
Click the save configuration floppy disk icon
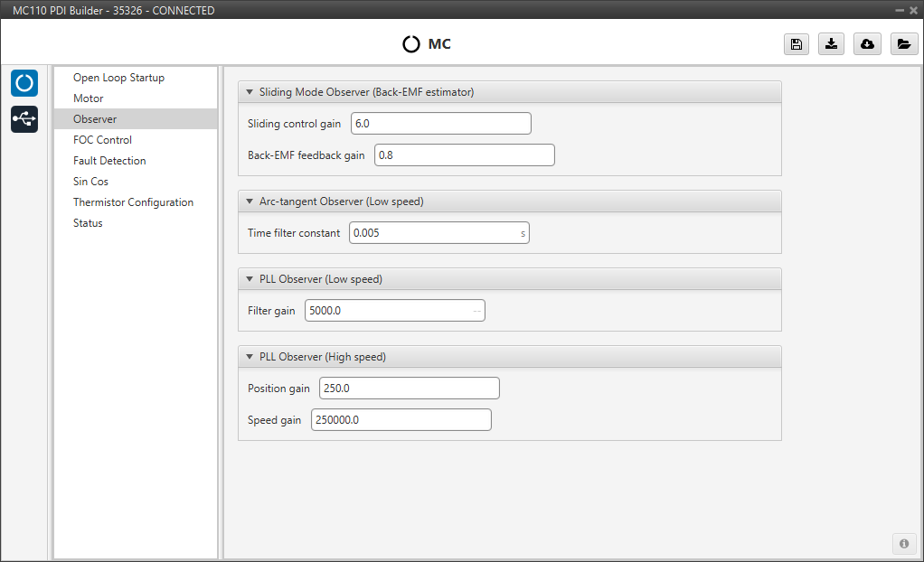(x=796, y=44)
